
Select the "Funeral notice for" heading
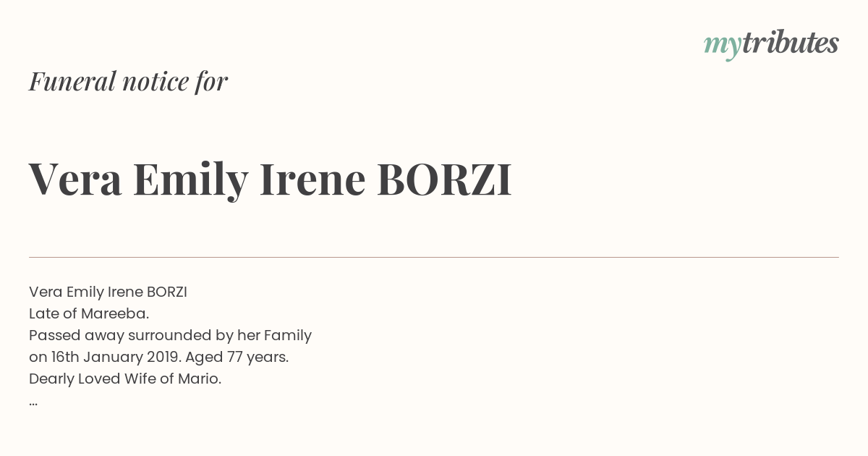128,81
